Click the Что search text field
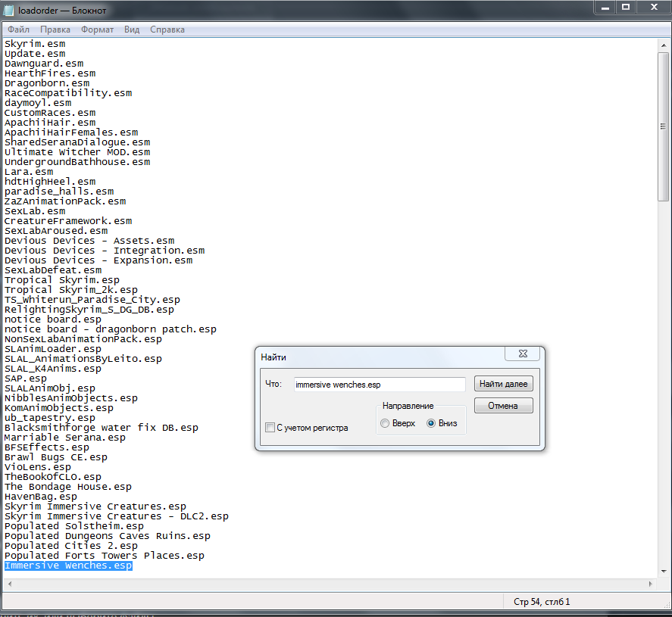Viewport: 672px width, 617px height. pyautogui.click(x=379, y=385)
